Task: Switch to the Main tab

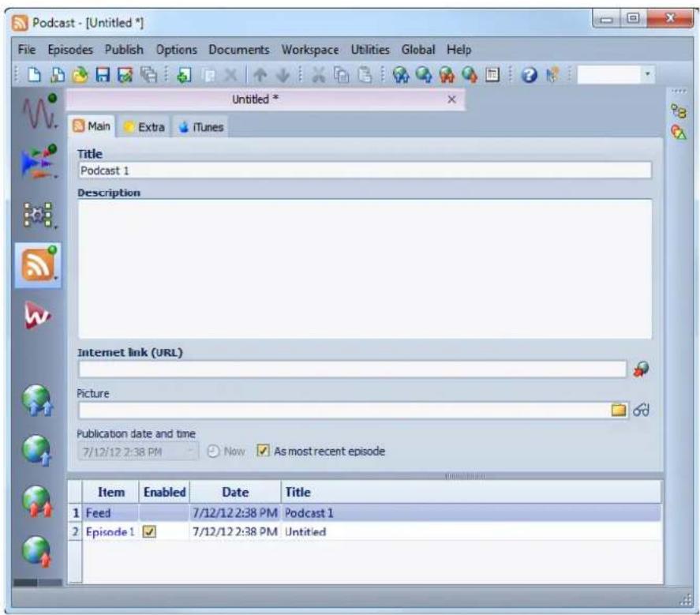Action: [x=92, y=126]
